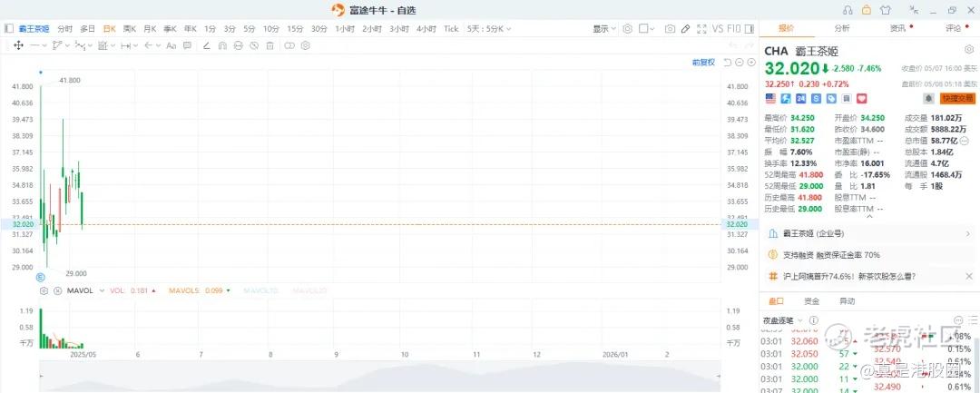Activate the pencil drawing tool icon
980x393 pixels.
[686, 29]
